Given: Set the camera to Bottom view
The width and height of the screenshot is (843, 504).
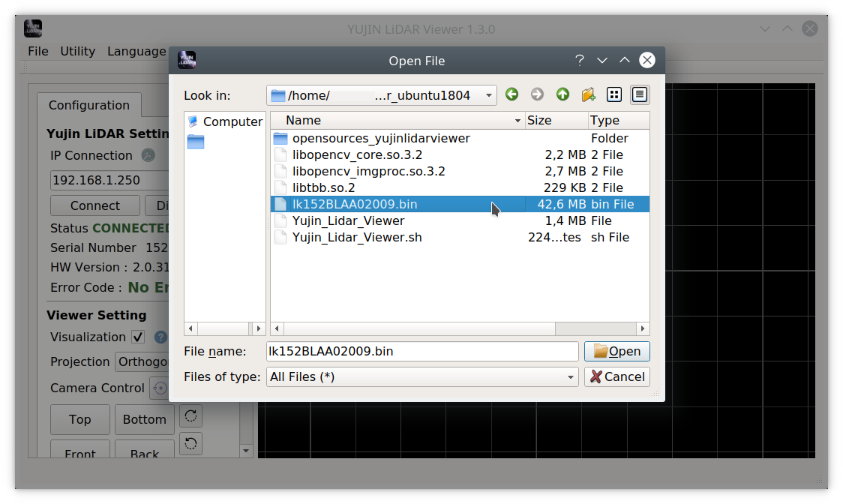Looking at the screenshot, I should 145,419.
